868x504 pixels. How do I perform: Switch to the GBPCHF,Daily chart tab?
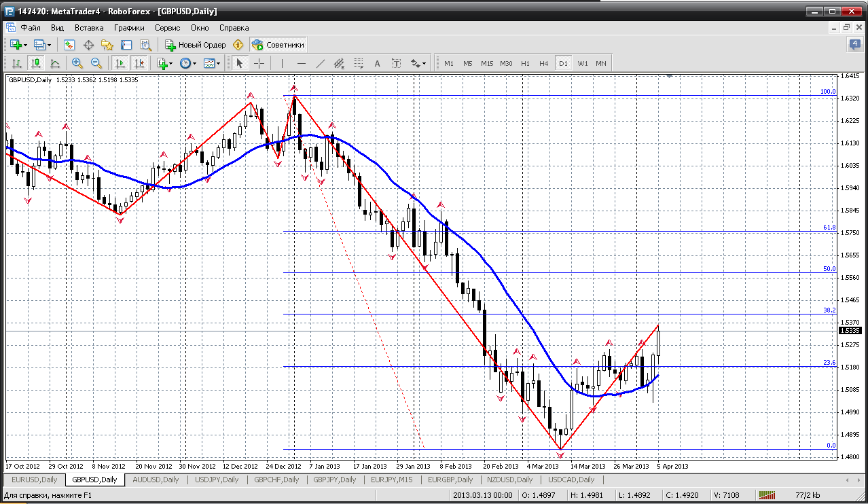tap(276, 480)
